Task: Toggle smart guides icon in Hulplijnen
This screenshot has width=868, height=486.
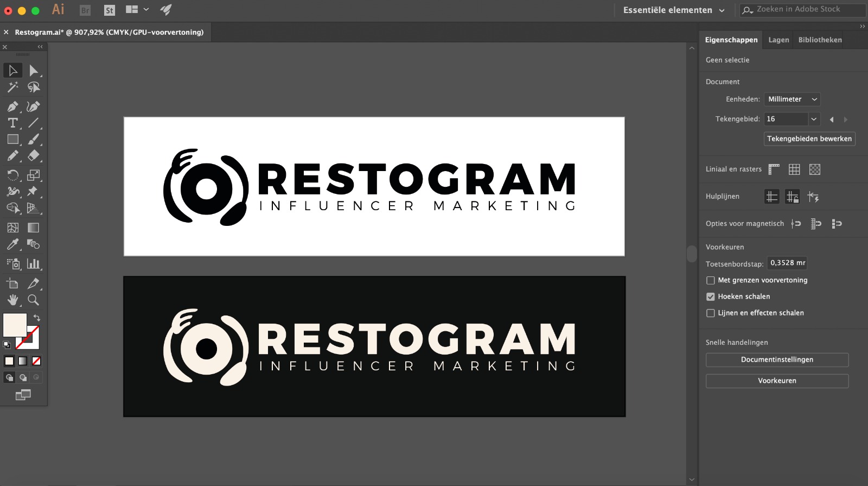Action: click(813, 197)
